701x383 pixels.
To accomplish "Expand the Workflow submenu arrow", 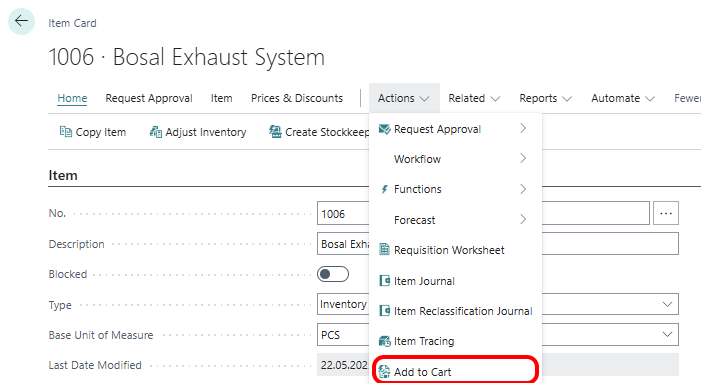I will point(523,159).
